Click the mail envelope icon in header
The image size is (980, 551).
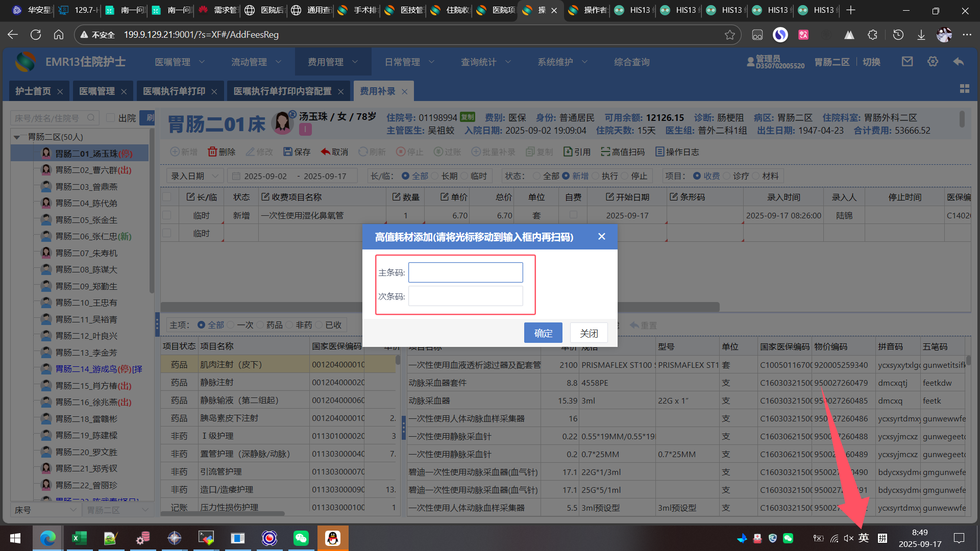(907, 62)
